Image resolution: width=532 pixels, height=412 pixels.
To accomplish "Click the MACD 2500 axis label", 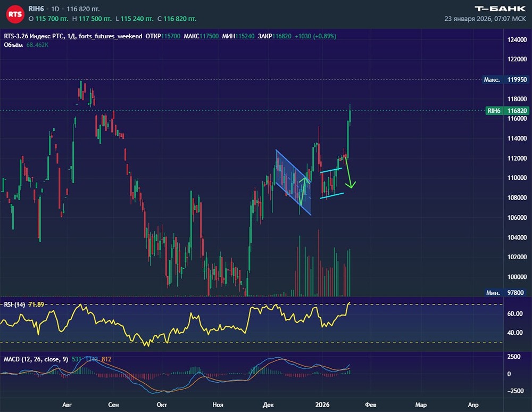I will click(514, 357).
